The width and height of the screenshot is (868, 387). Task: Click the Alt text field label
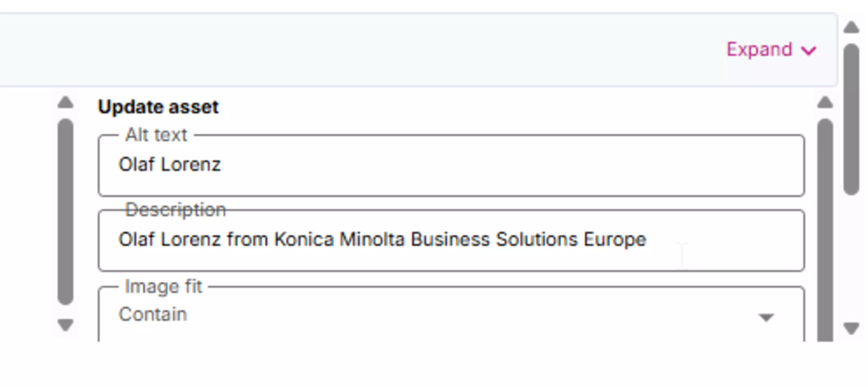(156, 135)
